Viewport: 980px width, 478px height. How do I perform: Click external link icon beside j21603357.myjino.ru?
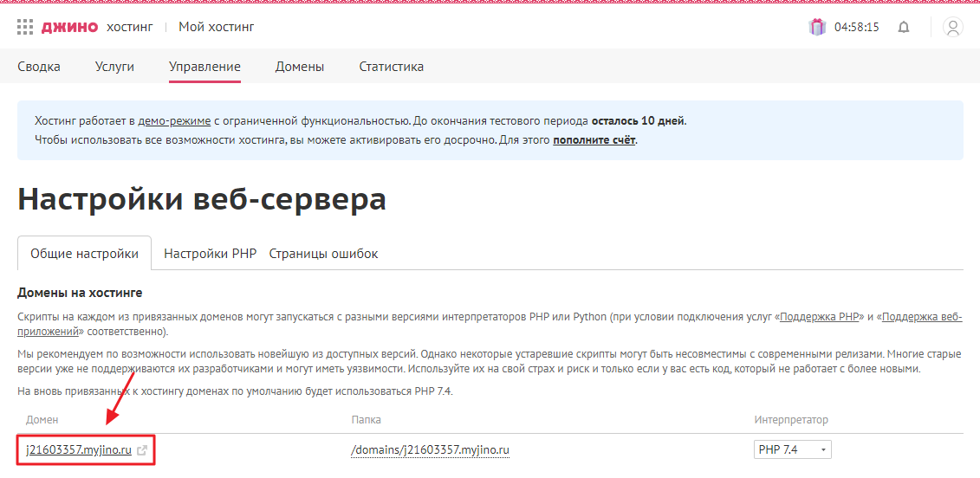tap(142, 450)
